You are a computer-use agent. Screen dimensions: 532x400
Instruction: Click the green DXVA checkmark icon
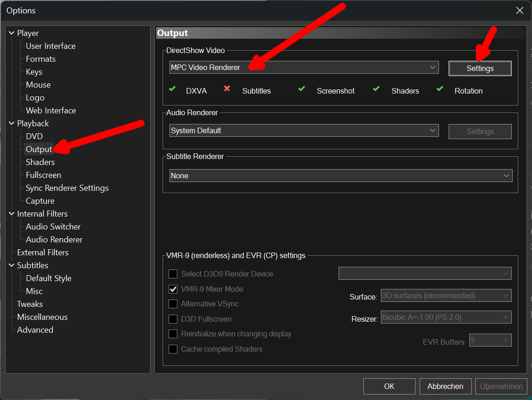coord(172,88)
